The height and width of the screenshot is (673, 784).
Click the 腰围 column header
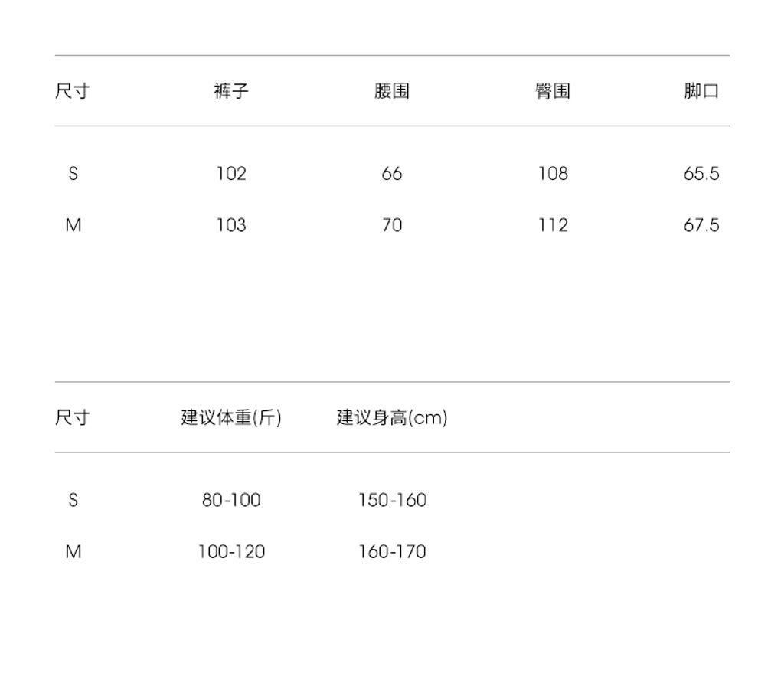[392, 91]
